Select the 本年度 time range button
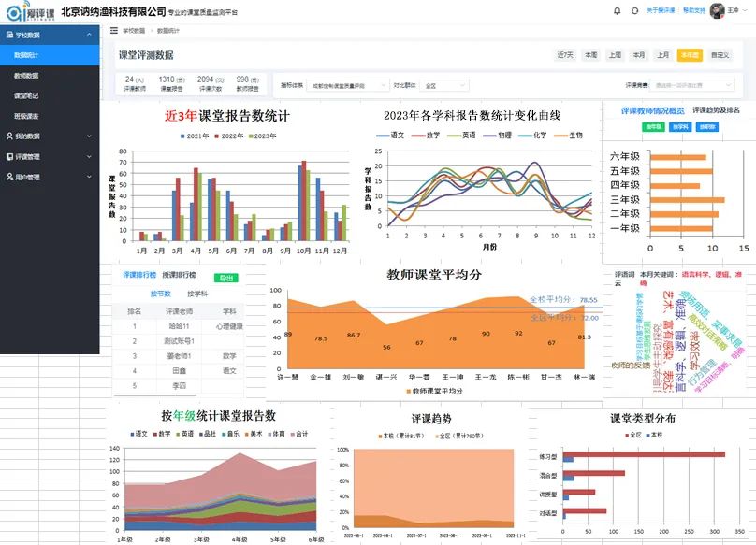 pos(690,56)
